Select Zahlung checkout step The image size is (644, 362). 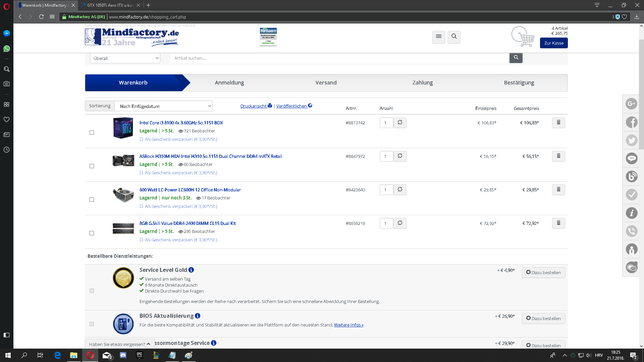pos(423,83)
